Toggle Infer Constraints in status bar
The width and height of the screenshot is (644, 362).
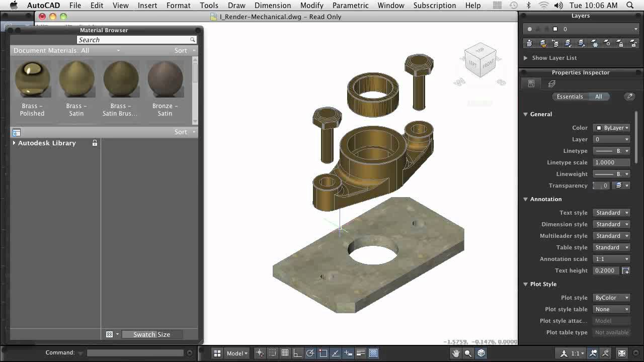(260, 353)
